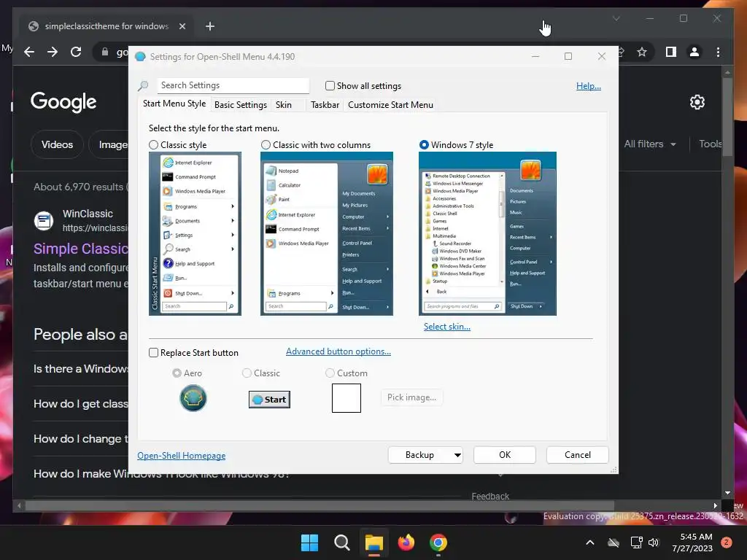Open Chrome side panel
The height and width of the screenshot is (560, 747).
coord(671,52)
